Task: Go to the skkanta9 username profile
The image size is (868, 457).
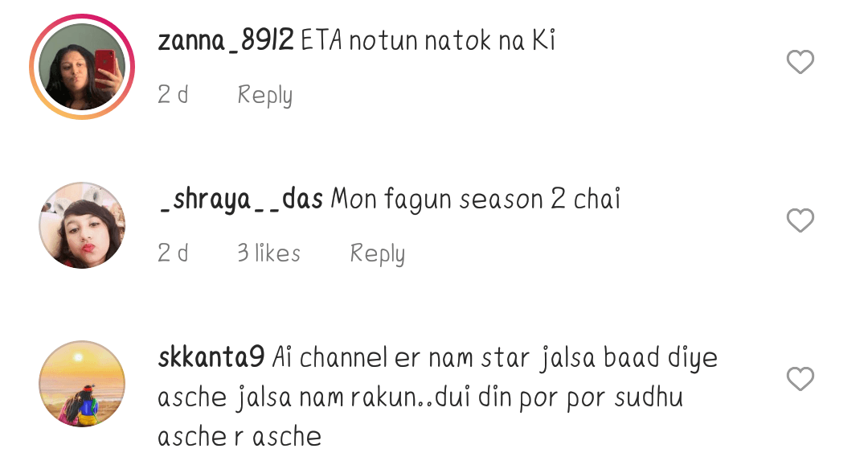Action: [211, 358]
